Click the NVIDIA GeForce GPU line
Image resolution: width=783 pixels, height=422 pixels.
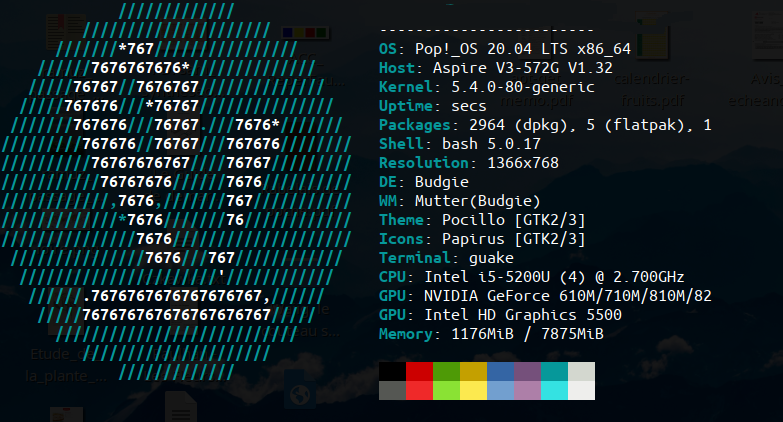point(545,295)
